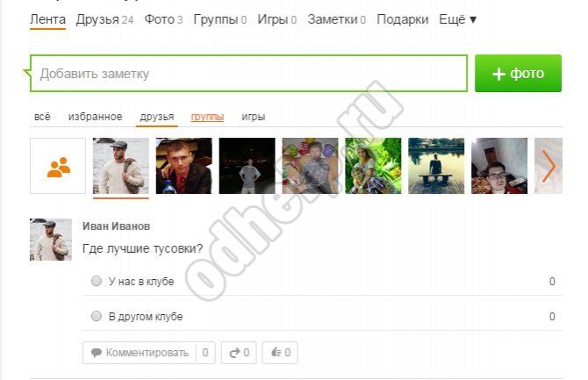The height and width of the screenshot is (380, 588).
Task: Open the Друзья tab
Action: [x=104, y=19]
